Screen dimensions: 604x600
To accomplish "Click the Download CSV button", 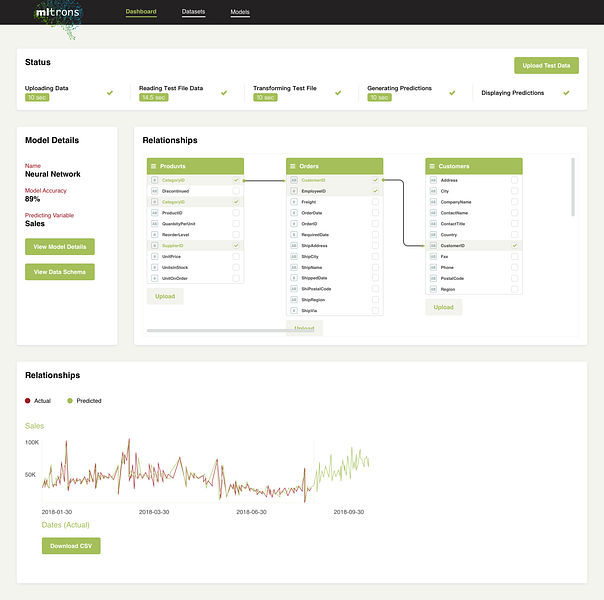I will (x=71, y=546).
